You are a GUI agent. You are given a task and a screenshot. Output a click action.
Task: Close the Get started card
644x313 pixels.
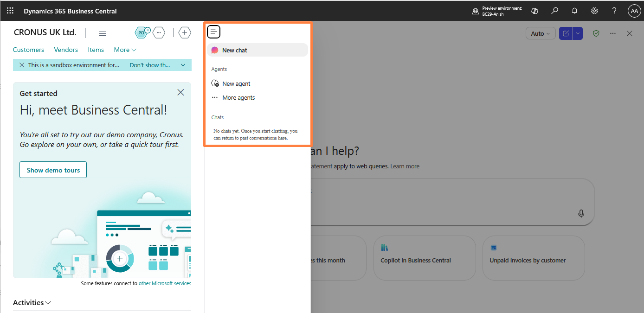pyautogui.click(x=180, y=92)
